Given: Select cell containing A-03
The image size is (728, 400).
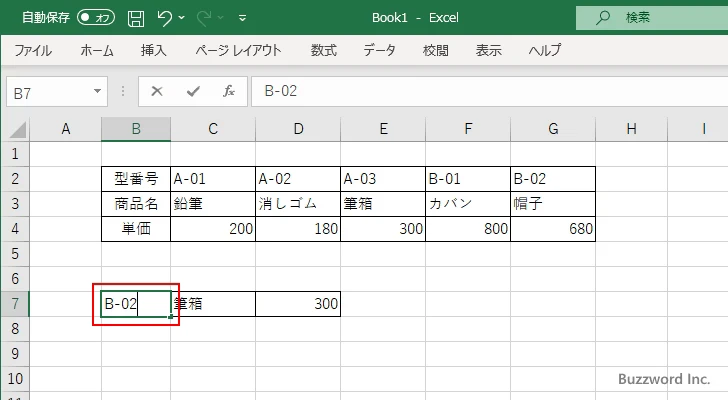Looking at the screenshot, I should point(383,179).
